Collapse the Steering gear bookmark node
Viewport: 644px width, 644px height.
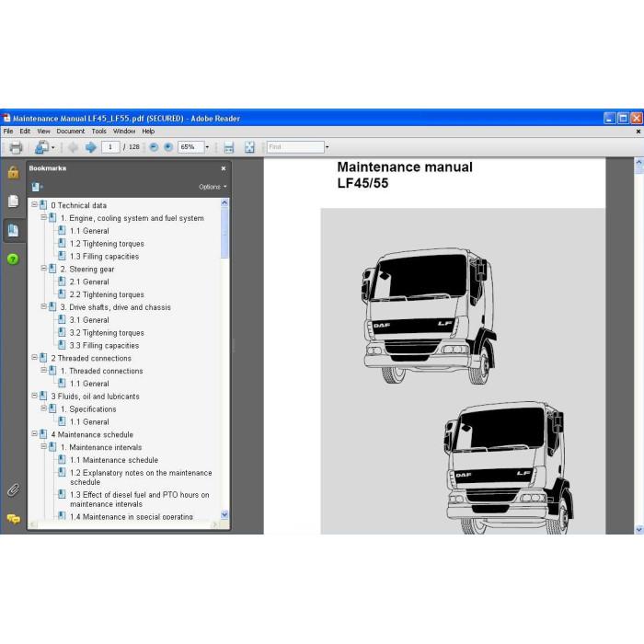(x=43, y=269)
